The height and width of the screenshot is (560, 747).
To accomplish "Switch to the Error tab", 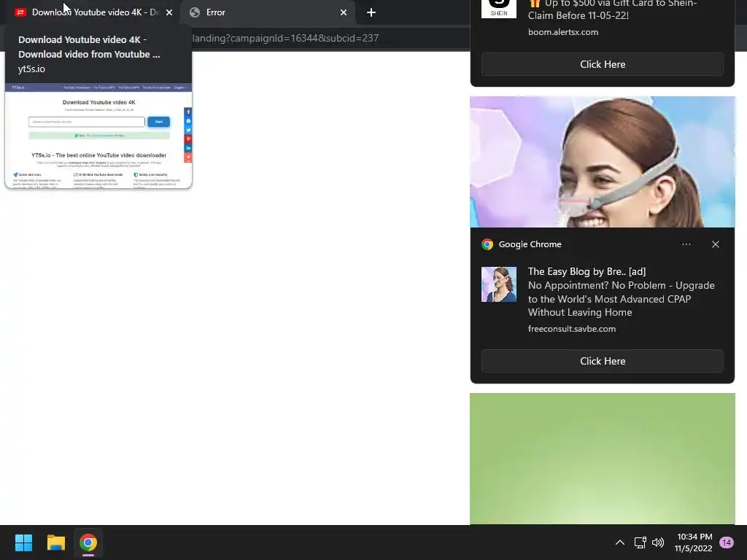I will [x=267, y=12].
